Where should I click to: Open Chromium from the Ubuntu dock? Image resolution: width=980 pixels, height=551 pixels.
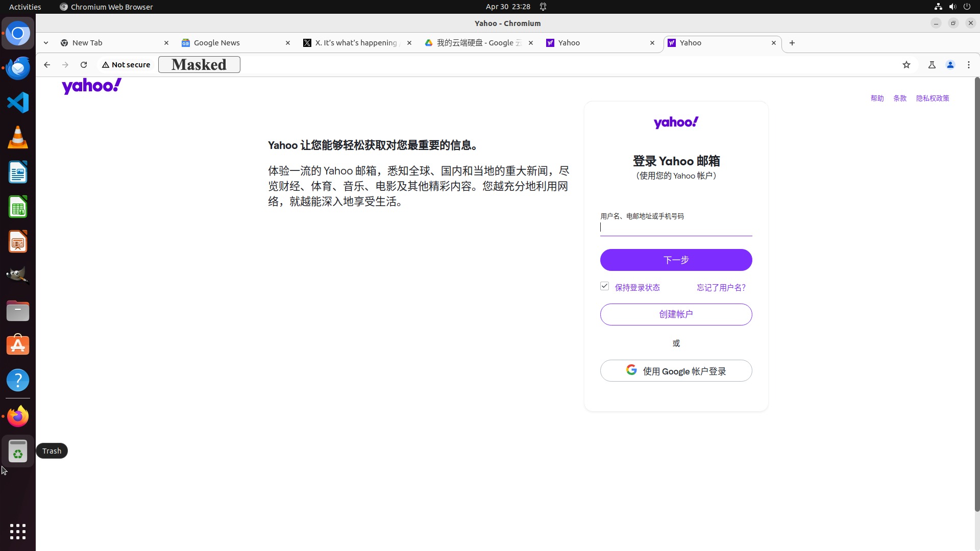click(18, 34)
